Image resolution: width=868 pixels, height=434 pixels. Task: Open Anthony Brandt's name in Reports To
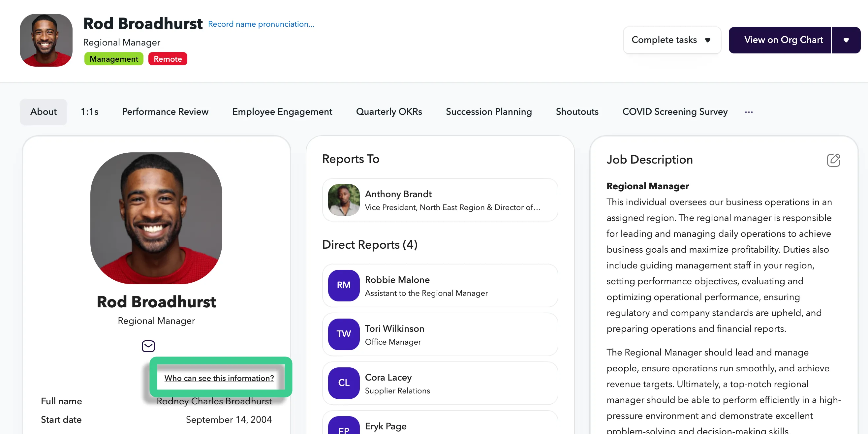(398, 194)
